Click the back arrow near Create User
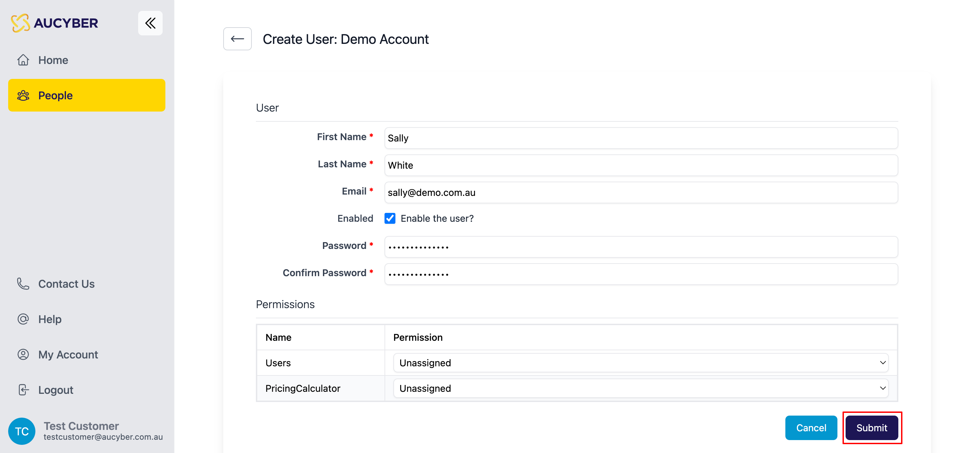This screenshot has width=980, height=453. click(x=237, y=38)
